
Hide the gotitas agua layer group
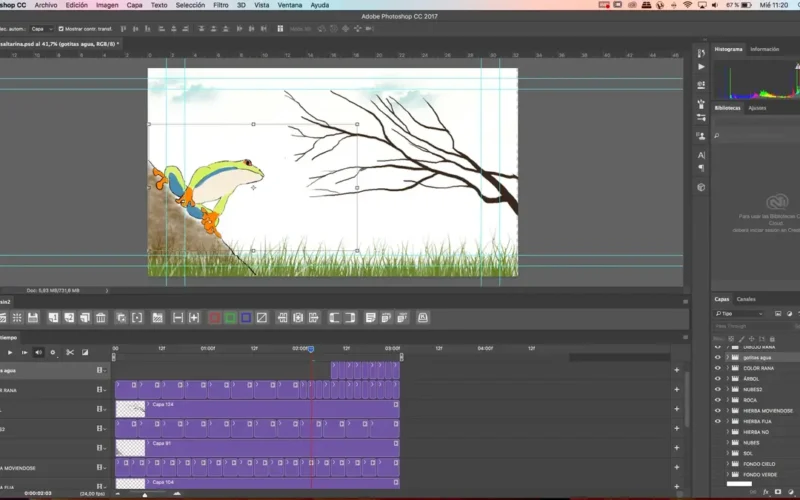point(717,358)
